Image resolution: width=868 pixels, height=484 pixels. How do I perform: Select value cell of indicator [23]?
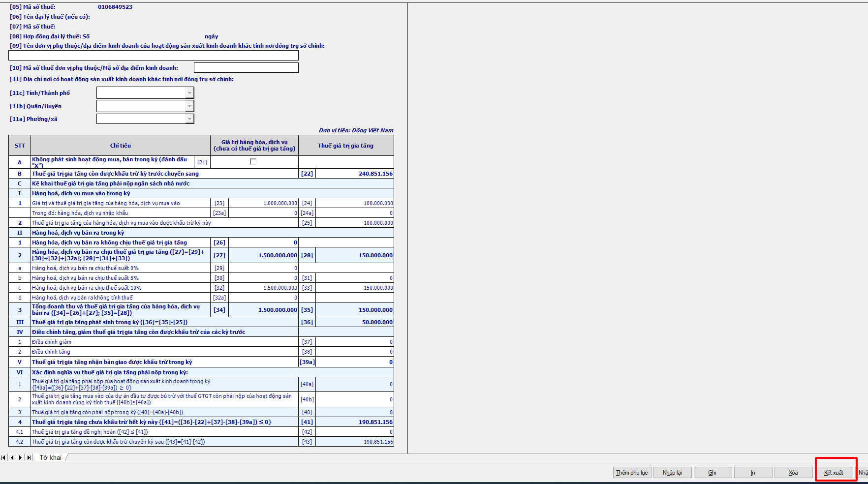263,203
